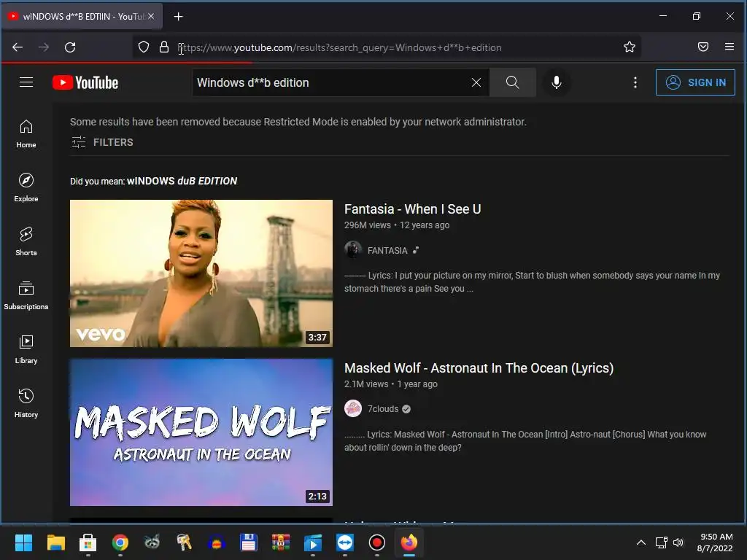747x560 pixels.
Task: Open WinRAR books icon on taskbar
Action: click(x=281, y=542)
